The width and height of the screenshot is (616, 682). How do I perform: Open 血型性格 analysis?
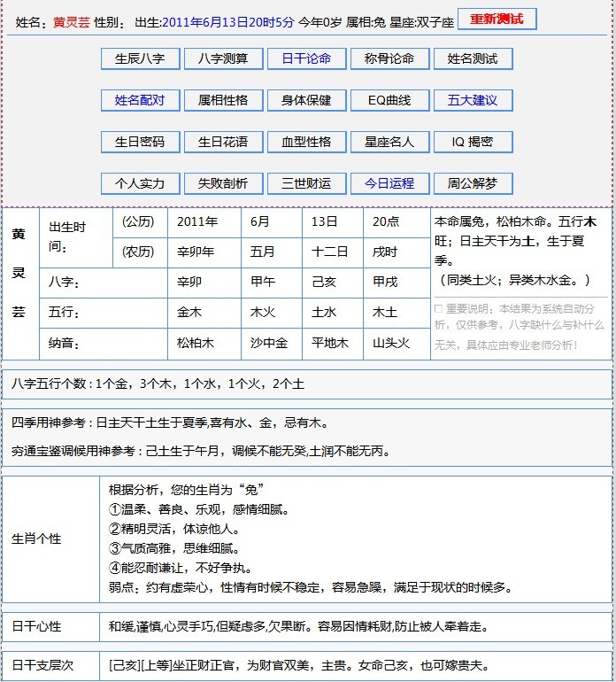pyautogui.click(x=306, y=142)
